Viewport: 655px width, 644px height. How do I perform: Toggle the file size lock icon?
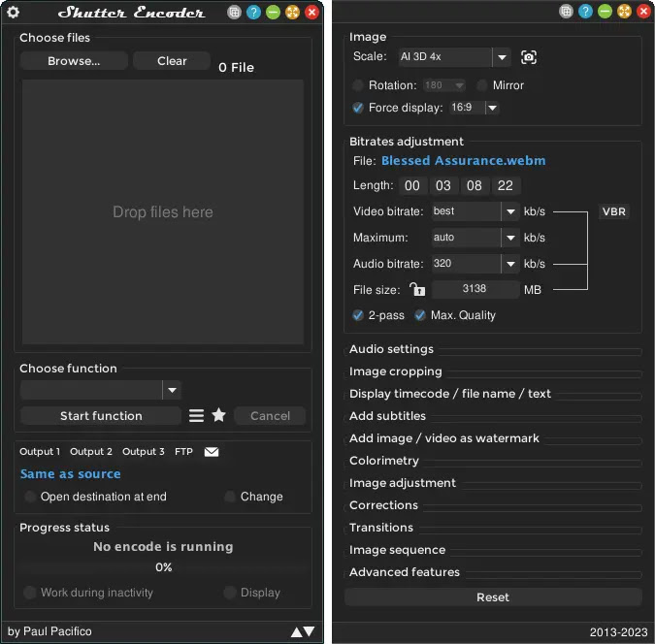click(417, 289)
